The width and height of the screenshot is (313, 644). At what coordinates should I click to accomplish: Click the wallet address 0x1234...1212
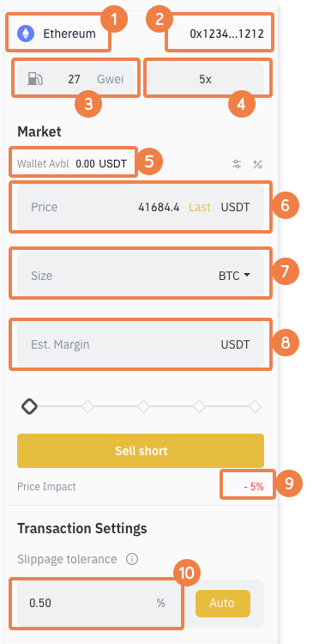[226, 33]
